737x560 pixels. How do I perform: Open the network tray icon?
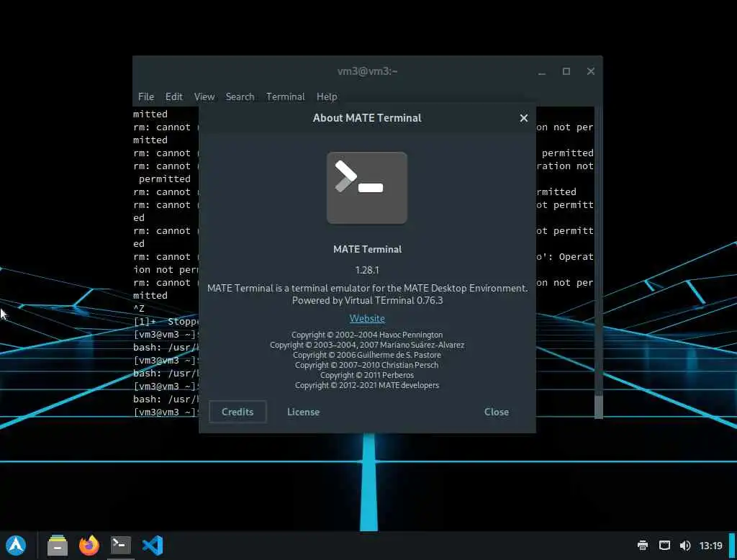(x=664, y=546)
